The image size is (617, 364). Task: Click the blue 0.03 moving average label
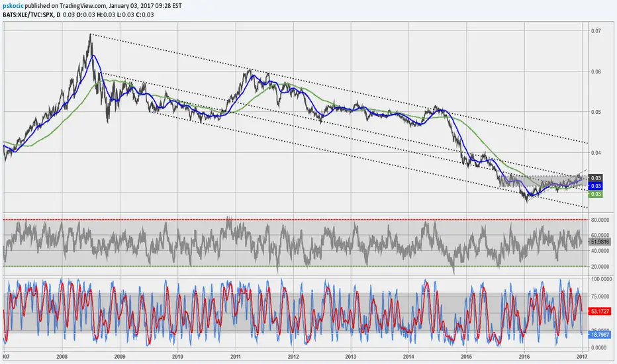click(595, 186)
